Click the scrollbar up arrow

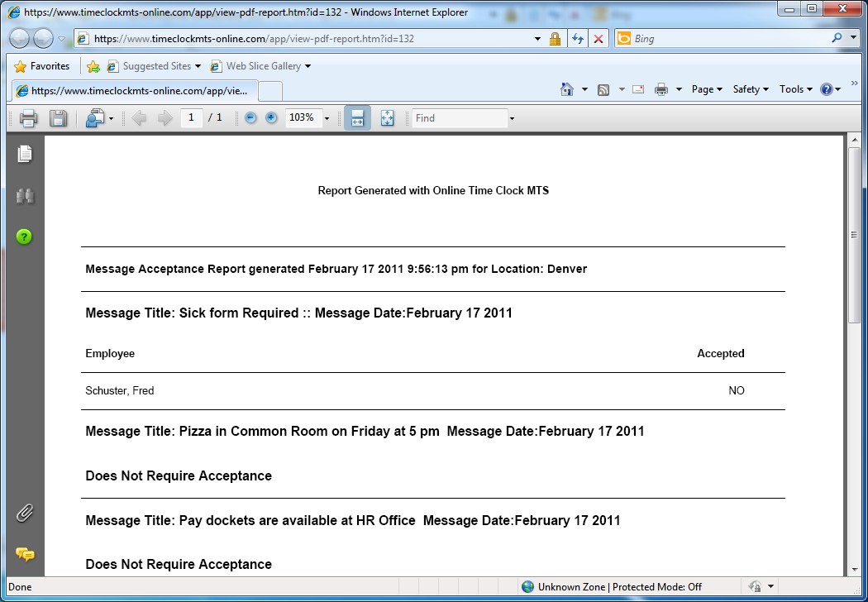click(x=854, y=140)
